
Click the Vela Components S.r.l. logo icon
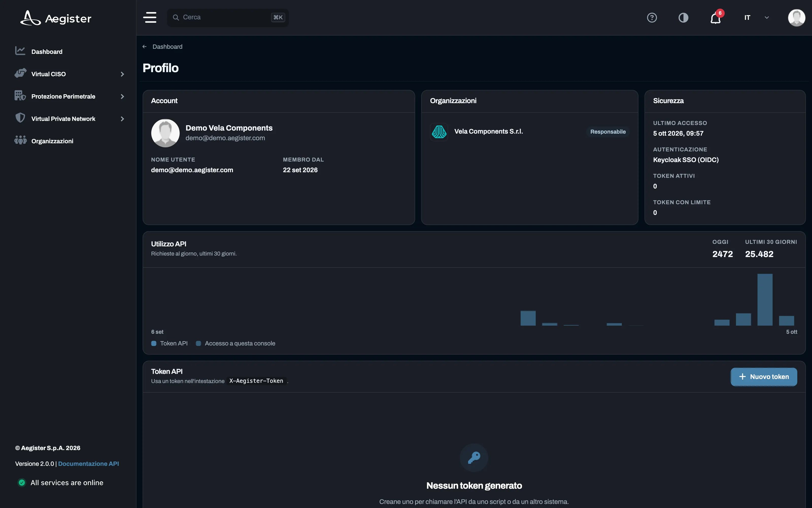coord(439,132)
